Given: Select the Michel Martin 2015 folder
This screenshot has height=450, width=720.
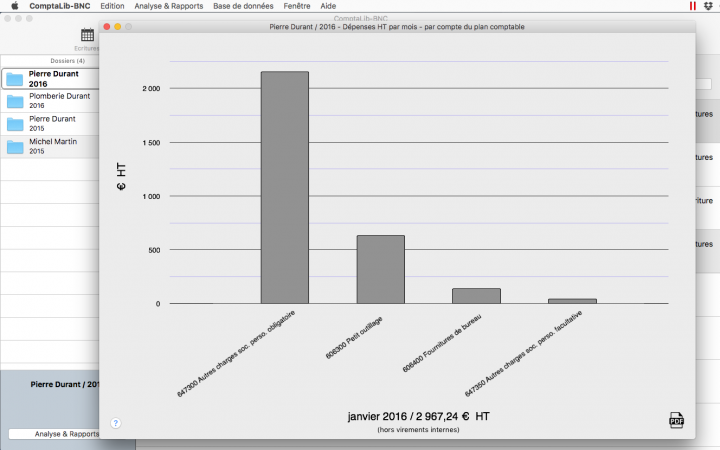Looking at the screenshot, I should point(50,147).
